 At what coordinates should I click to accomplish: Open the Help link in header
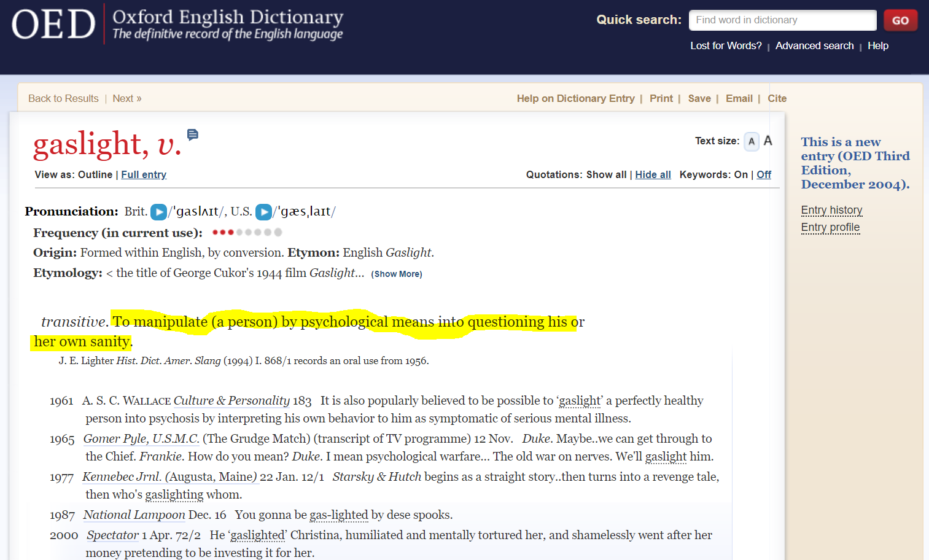(x=877, y=45)
